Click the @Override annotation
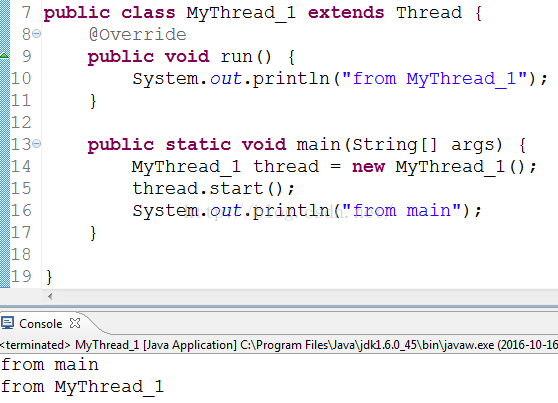The image size is (558, 403). (x=137, y=35)
